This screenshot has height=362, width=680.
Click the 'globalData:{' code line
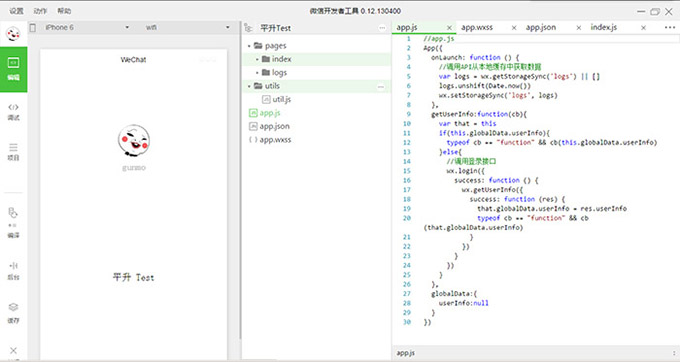(454, 294)
